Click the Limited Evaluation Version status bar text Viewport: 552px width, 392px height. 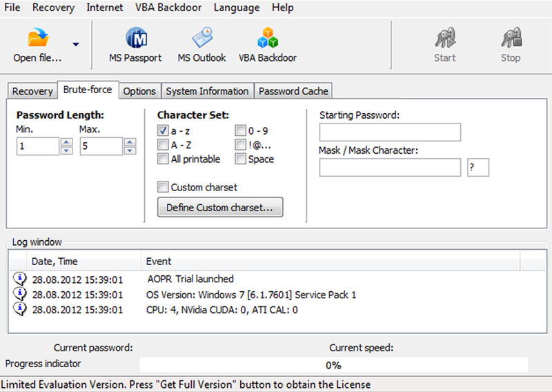pos(186,384)
